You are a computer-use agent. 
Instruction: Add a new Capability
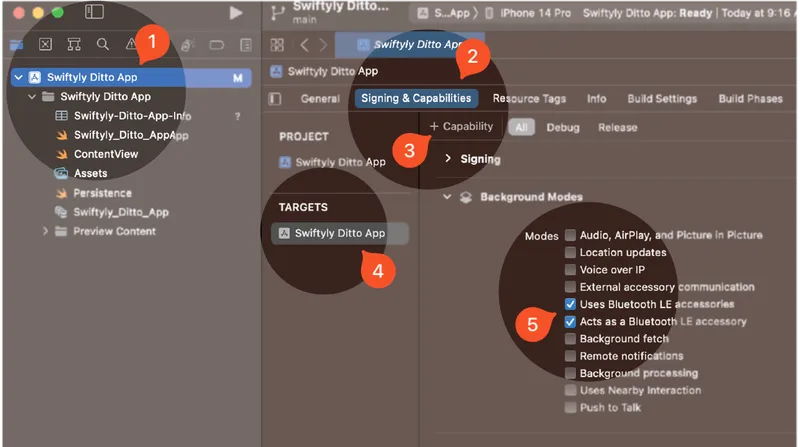point(461,127)
